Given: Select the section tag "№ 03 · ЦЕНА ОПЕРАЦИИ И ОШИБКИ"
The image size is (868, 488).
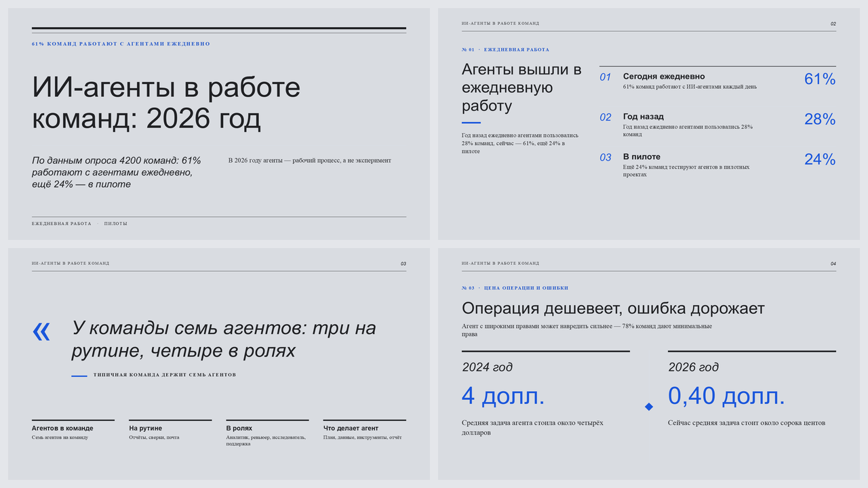Looking at the screenshot, I should point(515,288).
